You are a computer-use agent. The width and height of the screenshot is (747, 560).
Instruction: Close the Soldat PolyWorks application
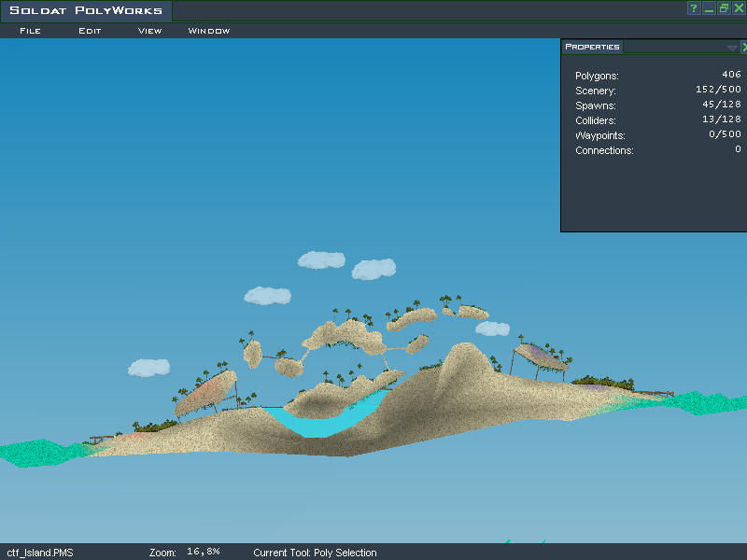coord(738,8)
